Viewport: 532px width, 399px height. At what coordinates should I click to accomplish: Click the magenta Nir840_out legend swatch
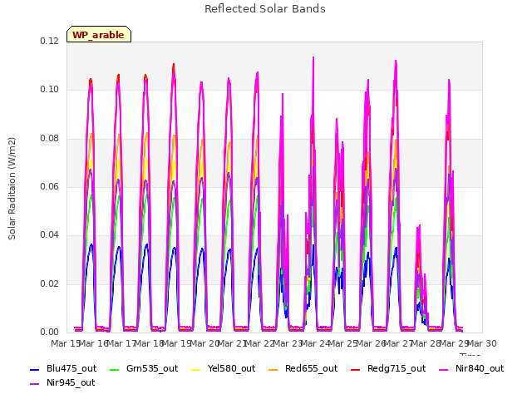click(443, 369)
